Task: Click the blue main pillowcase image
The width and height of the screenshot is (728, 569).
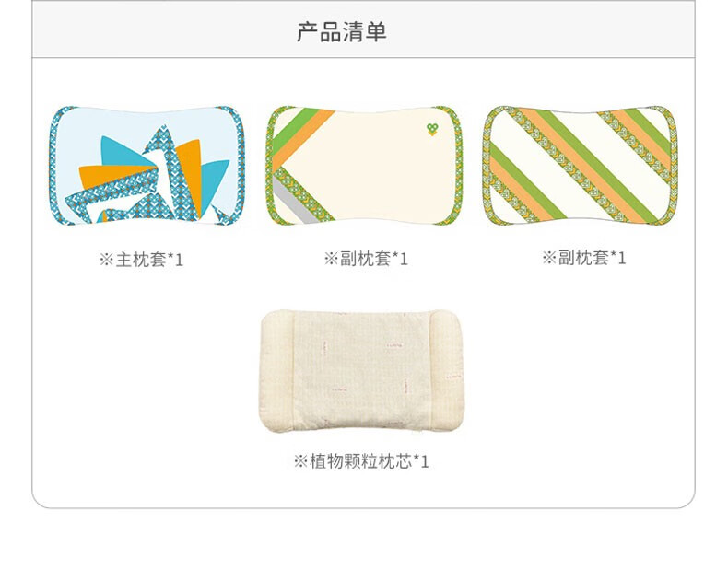Action: coord(147,166)
